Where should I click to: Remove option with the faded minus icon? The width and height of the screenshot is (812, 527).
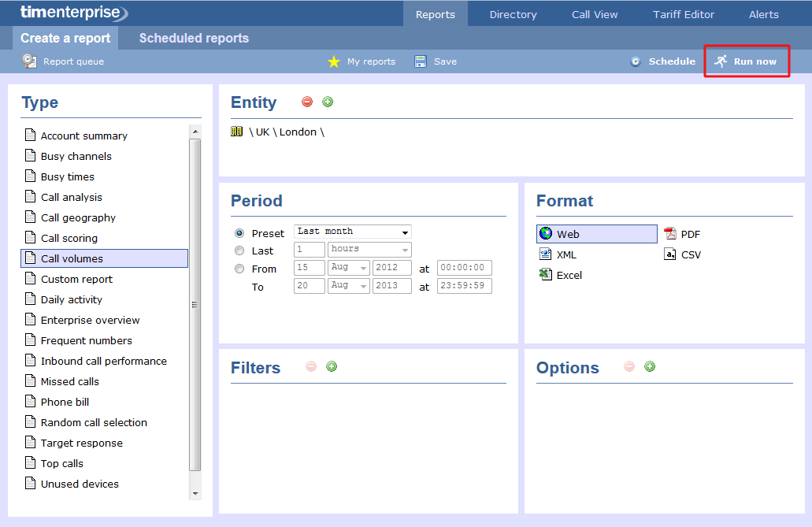pos(628,366)
